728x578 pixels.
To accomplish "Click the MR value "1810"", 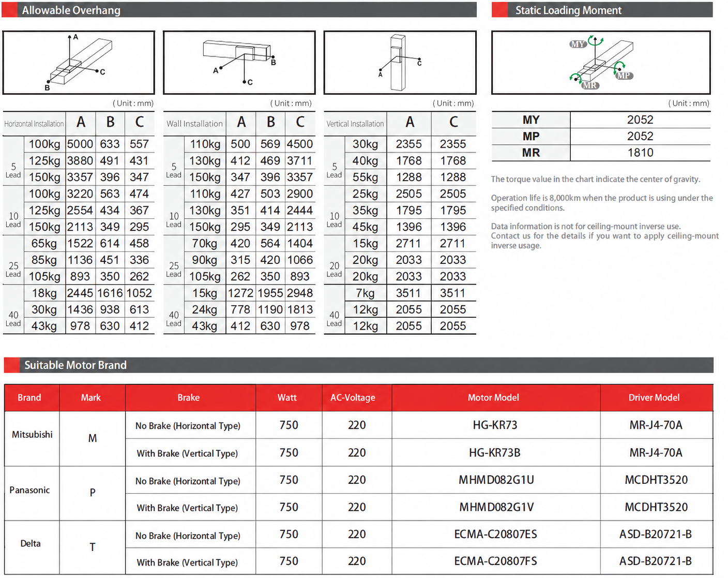I will point(640,153).
